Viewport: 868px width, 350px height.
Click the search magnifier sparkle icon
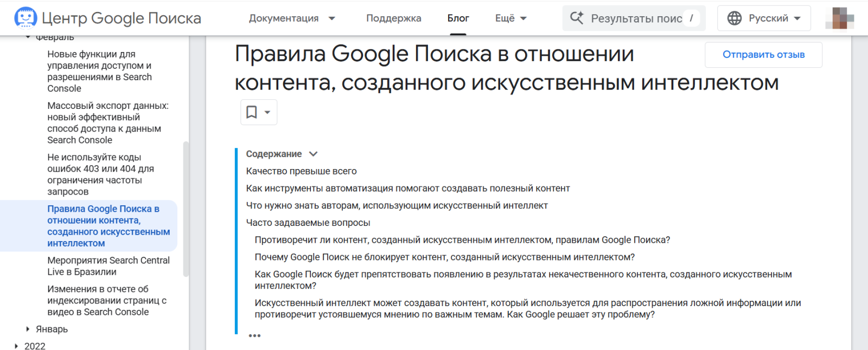click(577, 18)
